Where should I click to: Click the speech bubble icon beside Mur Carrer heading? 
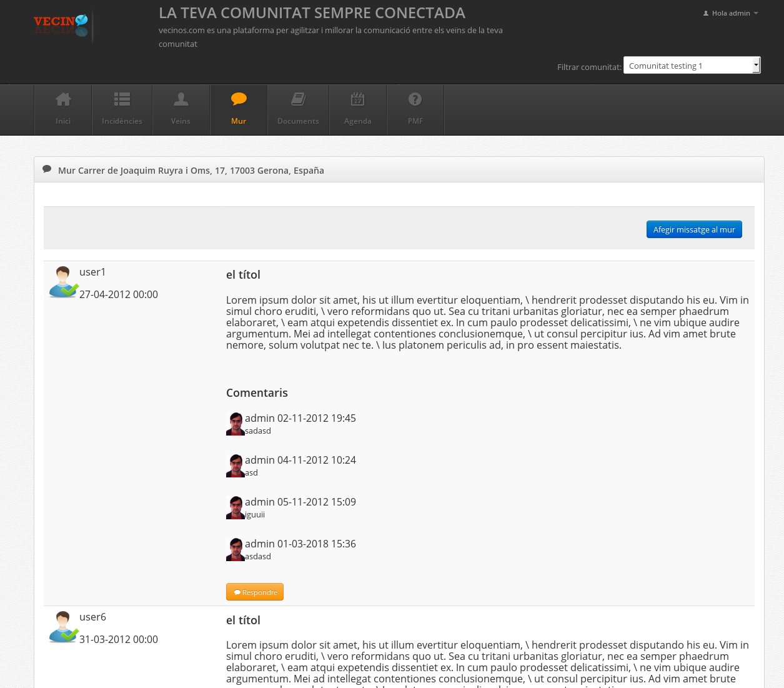47,169
